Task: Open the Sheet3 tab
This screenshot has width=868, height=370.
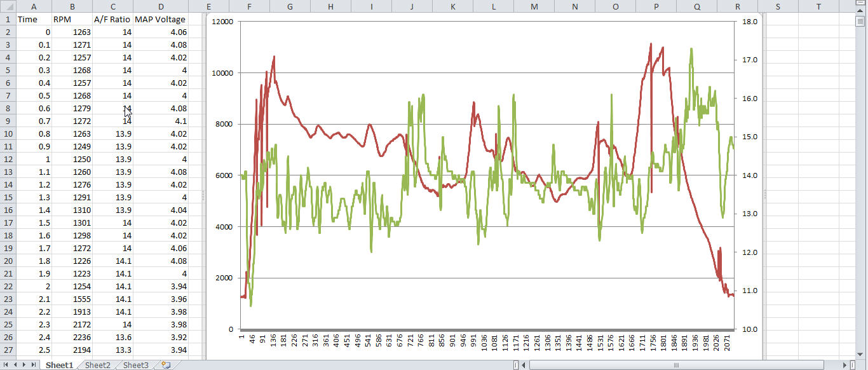Action: [x=135, y=365]
